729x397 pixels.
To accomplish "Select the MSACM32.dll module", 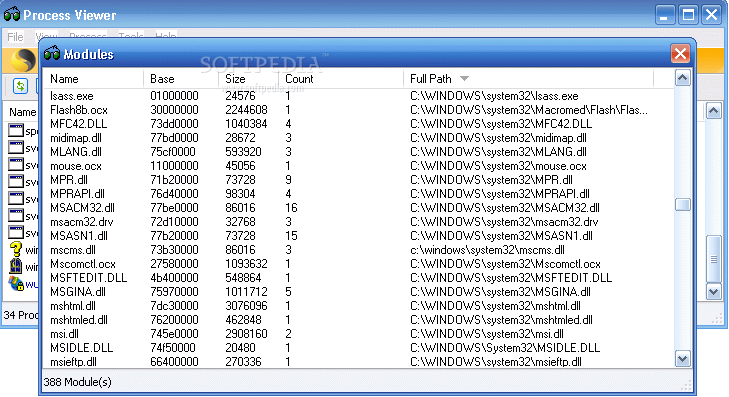I will click(x=82, y=208).
